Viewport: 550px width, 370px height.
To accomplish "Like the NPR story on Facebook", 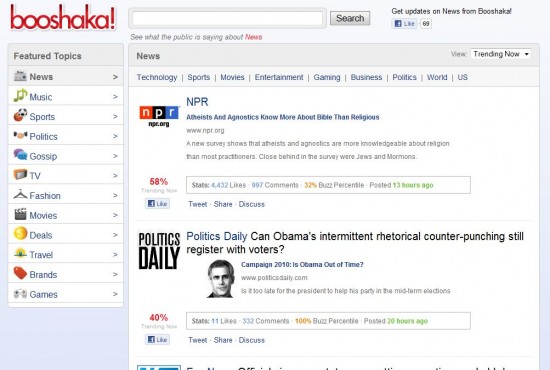I will pos(157,203).
